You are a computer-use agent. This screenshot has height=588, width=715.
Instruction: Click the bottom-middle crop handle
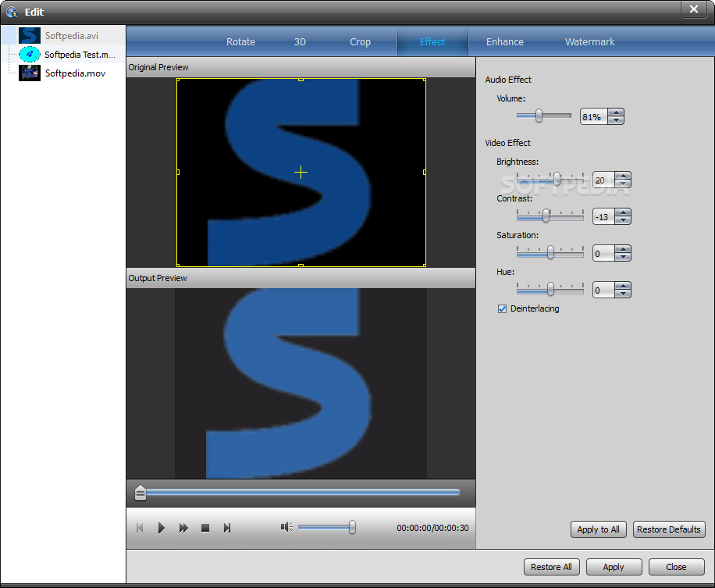[301, 265]
